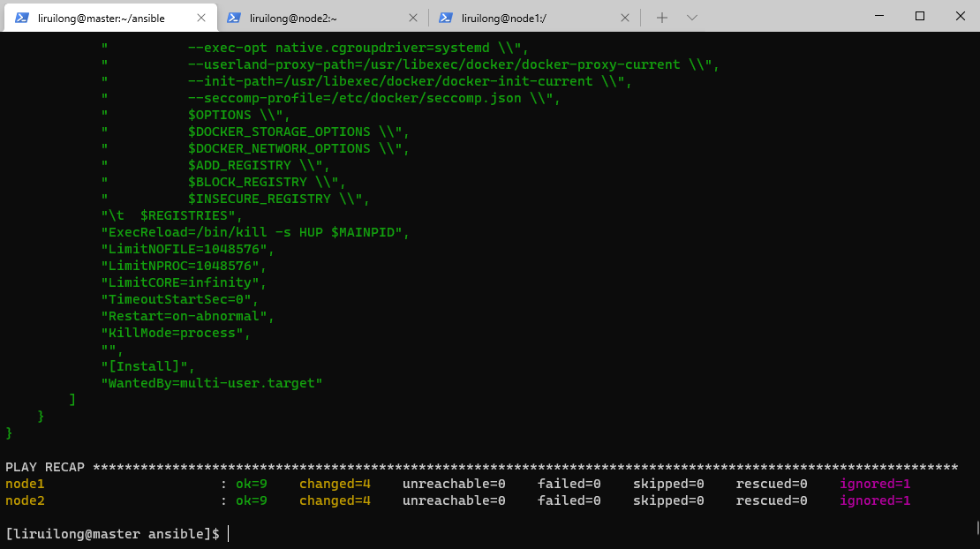
Task: Expand the new-tab profile dropdown chevron
Action: click(x=692, y=18)
